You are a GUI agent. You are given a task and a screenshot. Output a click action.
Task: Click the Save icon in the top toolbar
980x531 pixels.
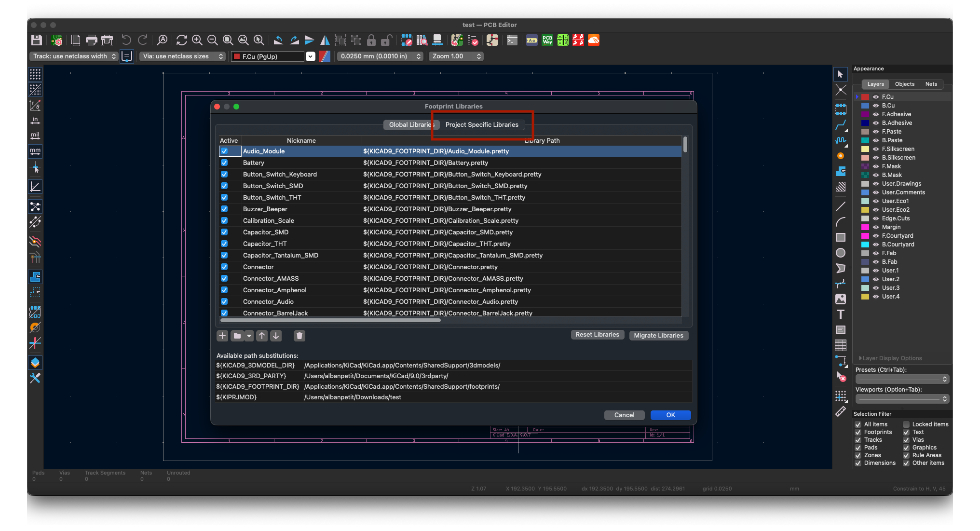[37, 41]
